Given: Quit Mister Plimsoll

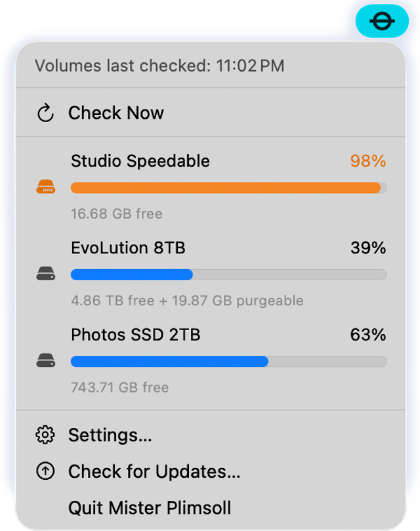Looking at the screenshot, I should (211, 507).
